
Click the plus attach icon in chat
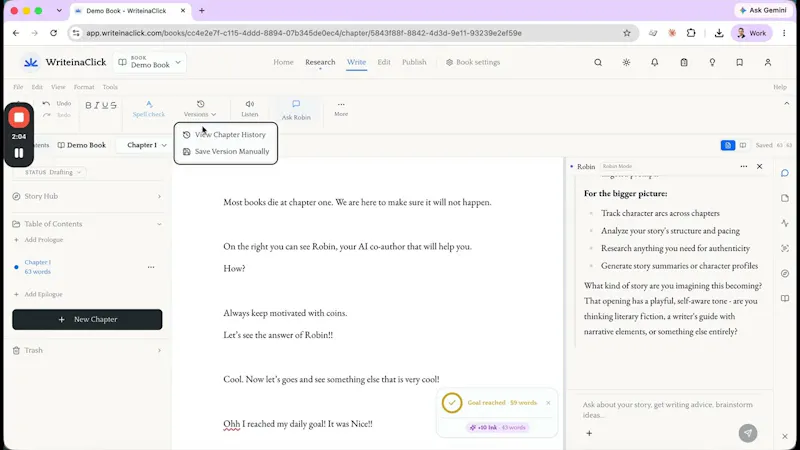point(589,433)
